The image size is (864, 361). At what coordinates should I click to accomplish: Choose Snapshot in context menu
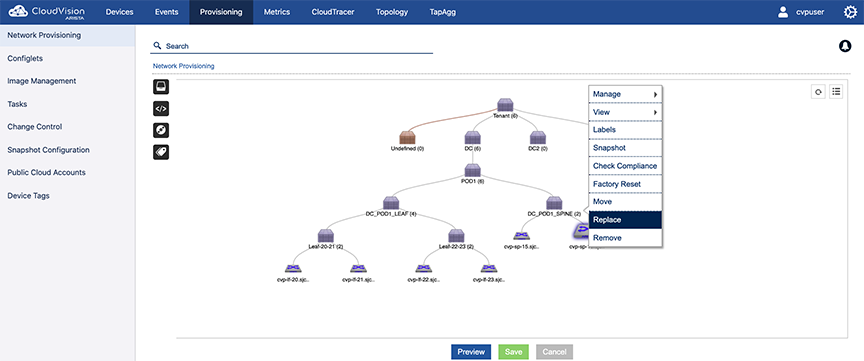pos(625,148)
